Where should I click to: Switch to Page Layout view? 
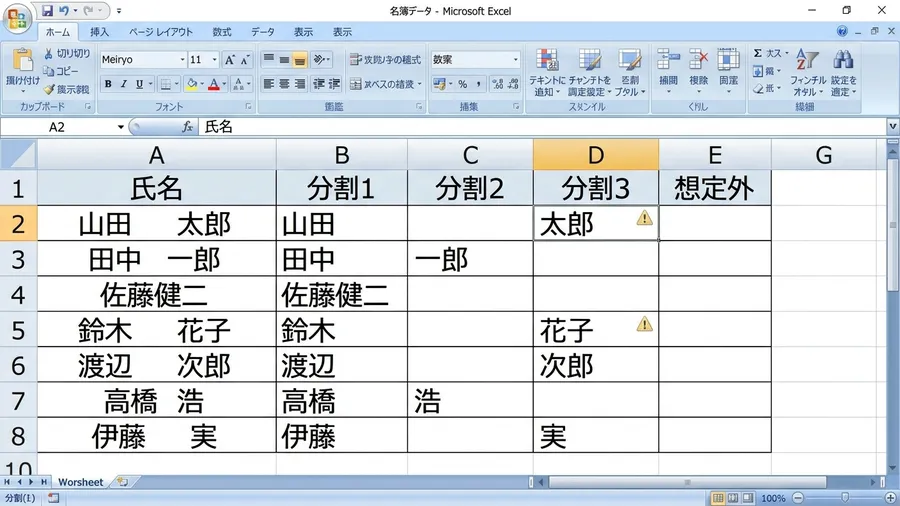733,498
